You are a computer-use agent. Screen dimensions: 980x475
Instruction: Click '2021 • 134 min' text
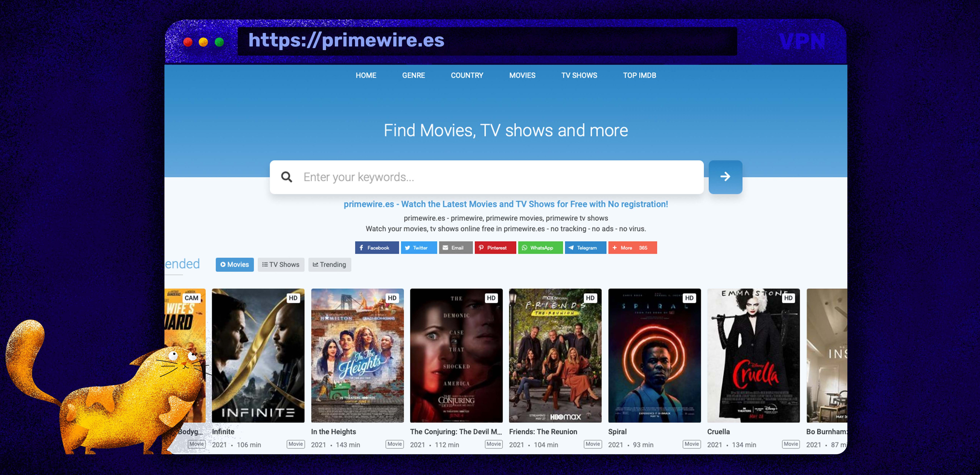tap(732, 445)
